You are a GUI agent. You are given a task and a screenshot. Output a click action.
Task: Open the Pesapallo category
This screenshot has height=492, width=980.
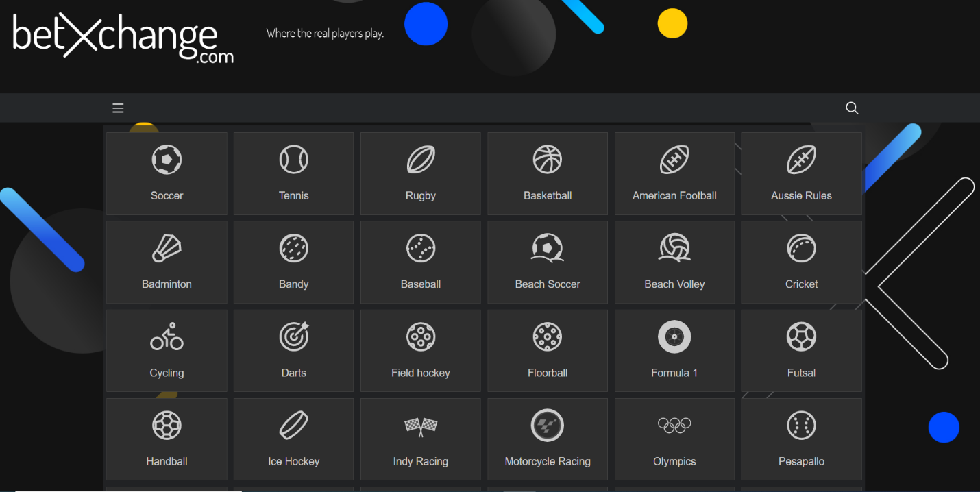pyautogui.click(x=801, y=439)
